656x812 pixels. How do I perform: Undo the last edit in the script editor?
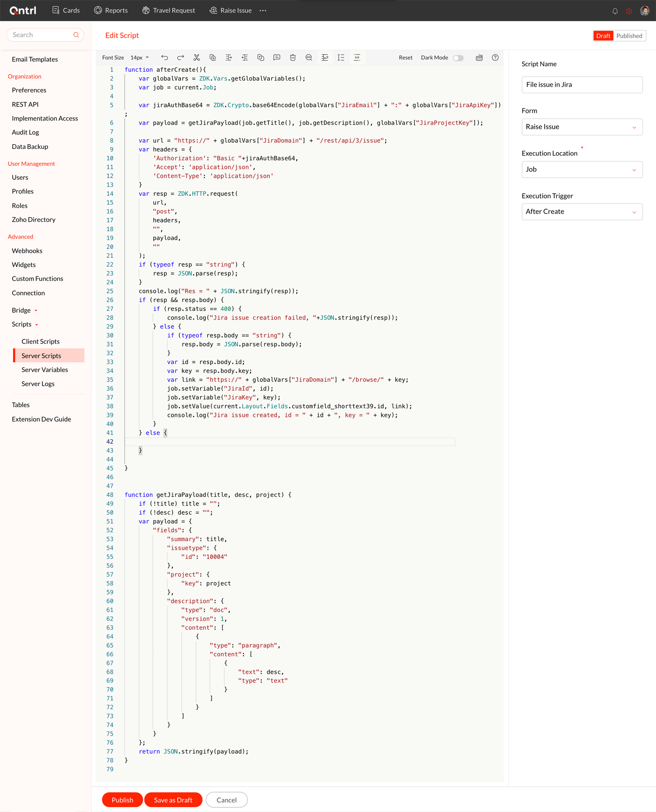coord(164,58)
